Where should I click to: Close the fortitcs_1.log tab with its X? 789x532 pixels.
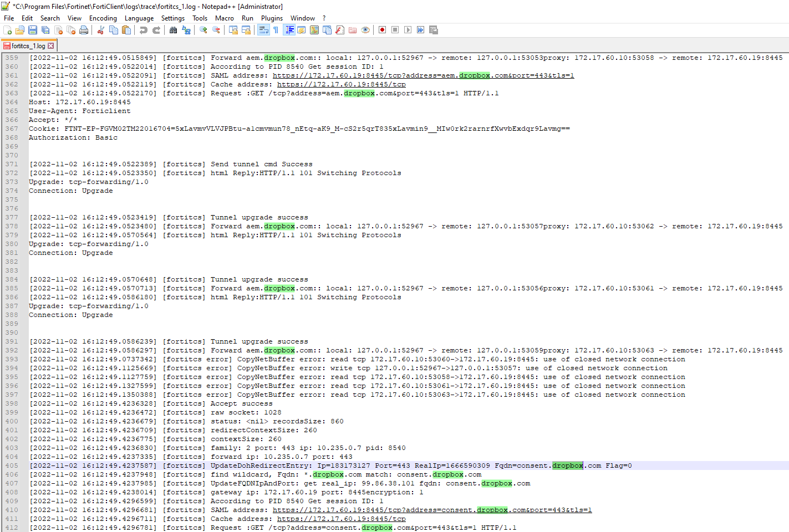point(51,46)
